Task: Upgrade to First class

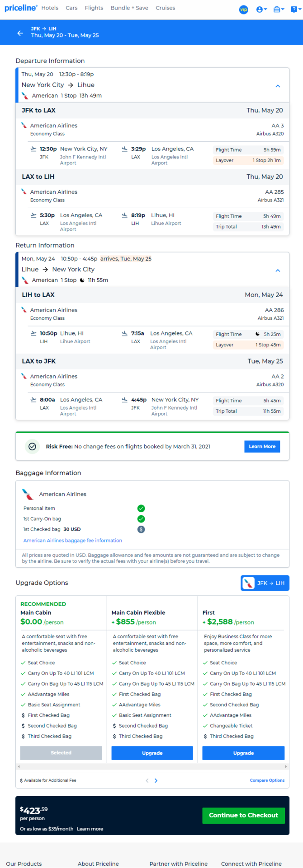Action: coord(243,753)
